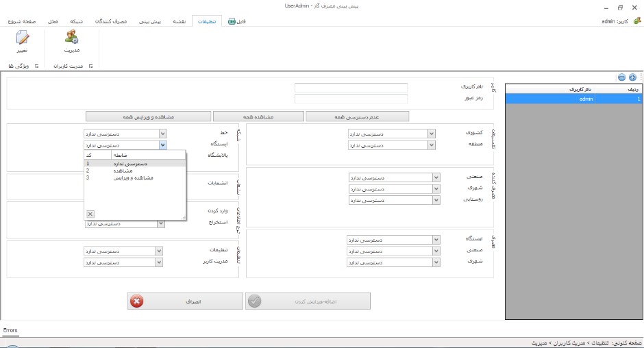Switch to the صفحه شروع tab

tap(22, 21)
